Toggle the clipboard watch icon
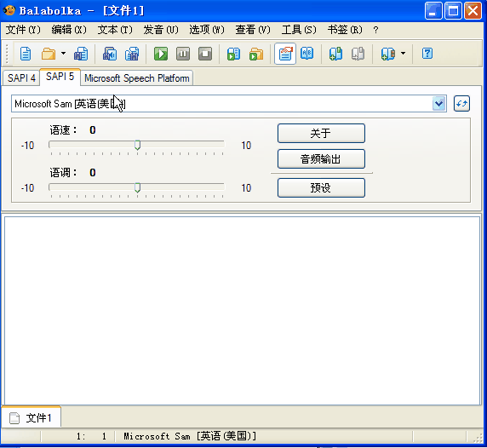487x448 pixels. 285,54
